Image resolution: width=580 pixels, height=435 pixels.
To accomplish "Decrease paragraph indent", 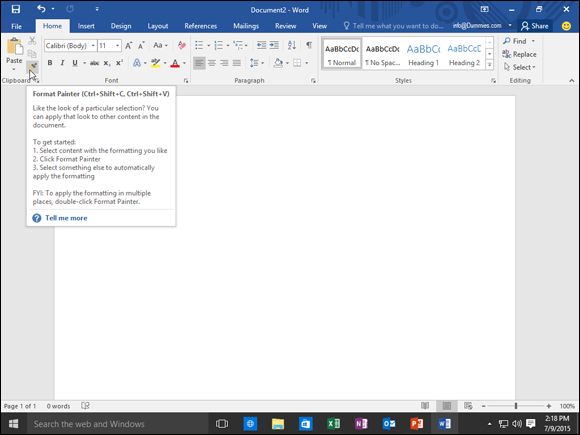I will (261, 45).
